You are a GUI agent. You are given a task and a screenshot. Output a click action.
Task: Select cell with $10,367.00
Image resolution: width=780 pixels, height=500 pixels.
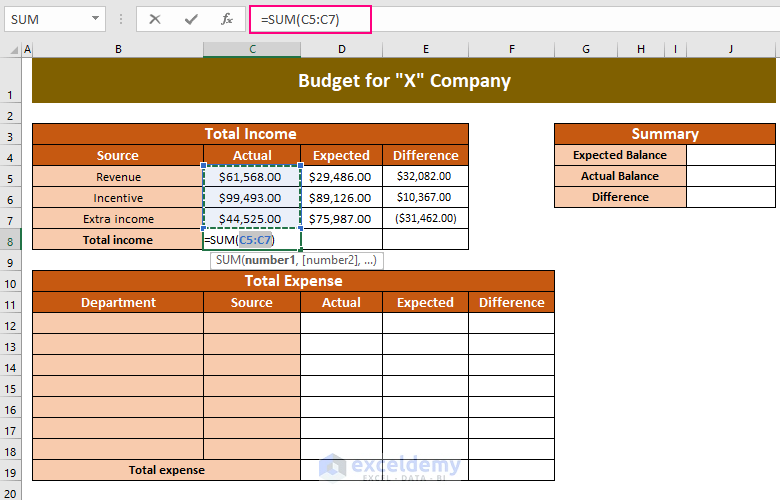click(425, 198)
